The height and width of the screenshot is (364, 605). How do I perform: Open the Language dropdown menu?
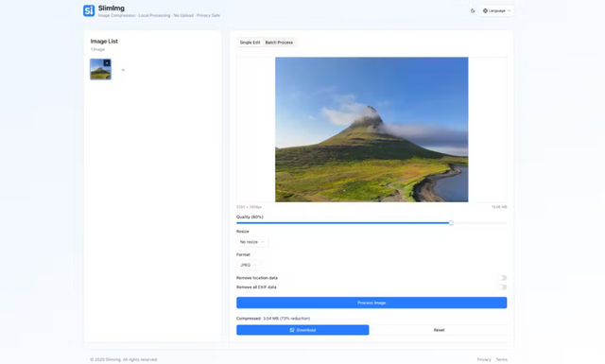point(497,10)
